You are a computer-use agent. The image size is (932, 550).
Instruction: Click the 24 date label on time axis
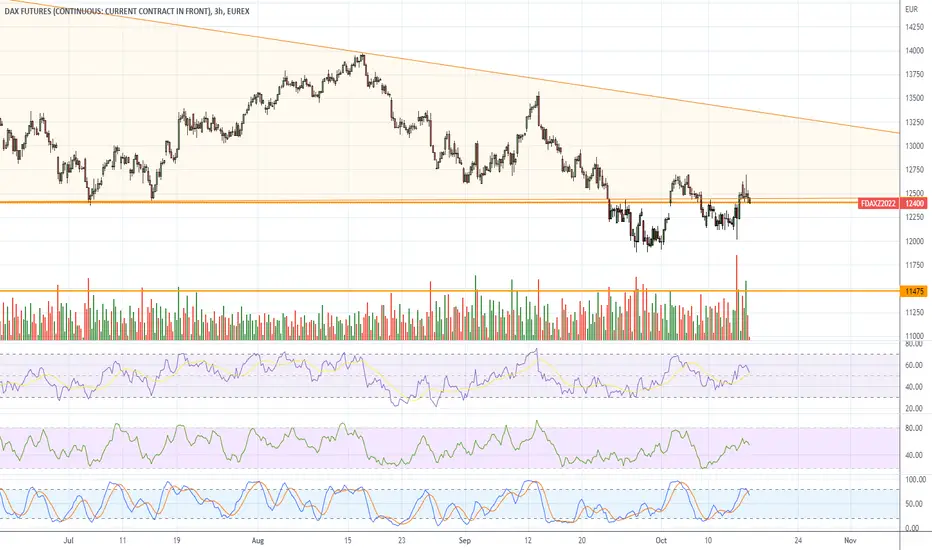pyautogui.click(x=798, y=540)
